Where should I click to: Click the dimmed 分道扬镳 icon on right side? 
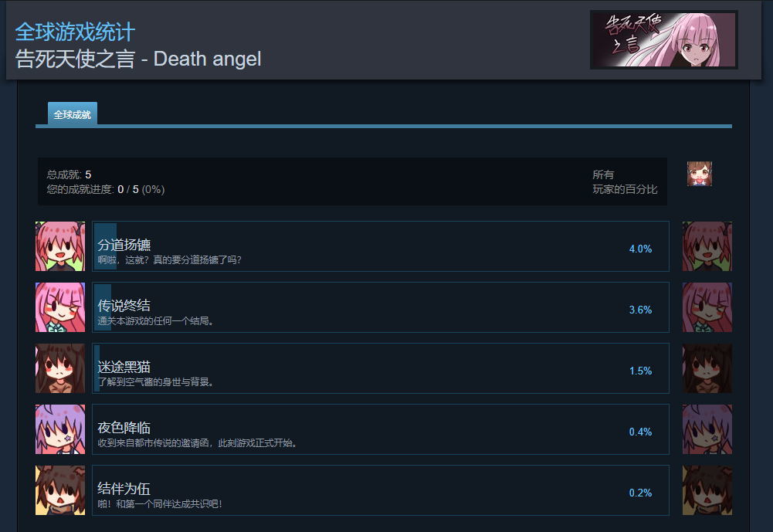[707, 246]
